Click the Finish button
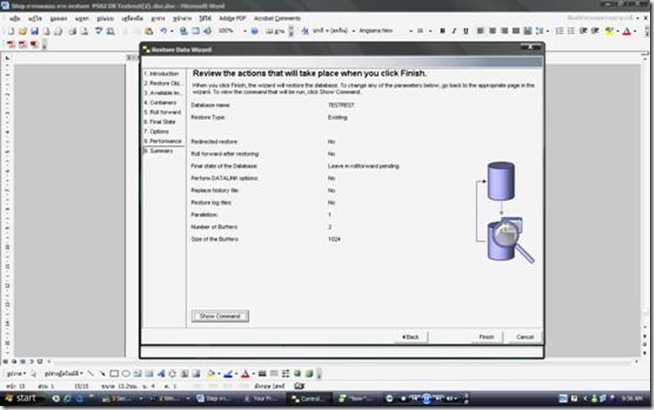 click(486, 337)
